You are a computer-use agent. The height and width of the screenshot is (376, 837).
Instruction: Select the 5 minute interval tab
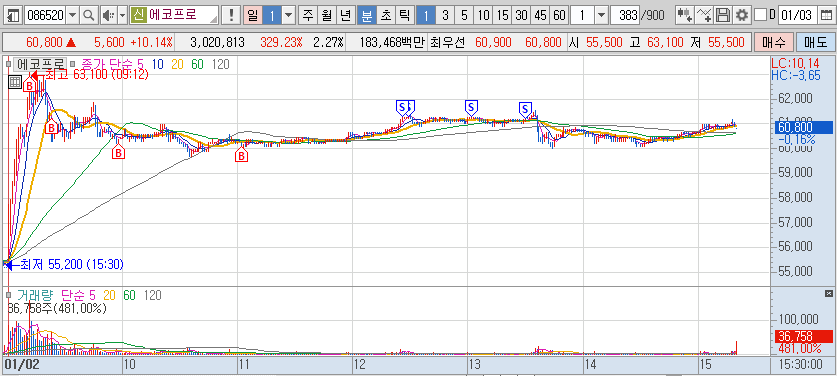(464, 15)
